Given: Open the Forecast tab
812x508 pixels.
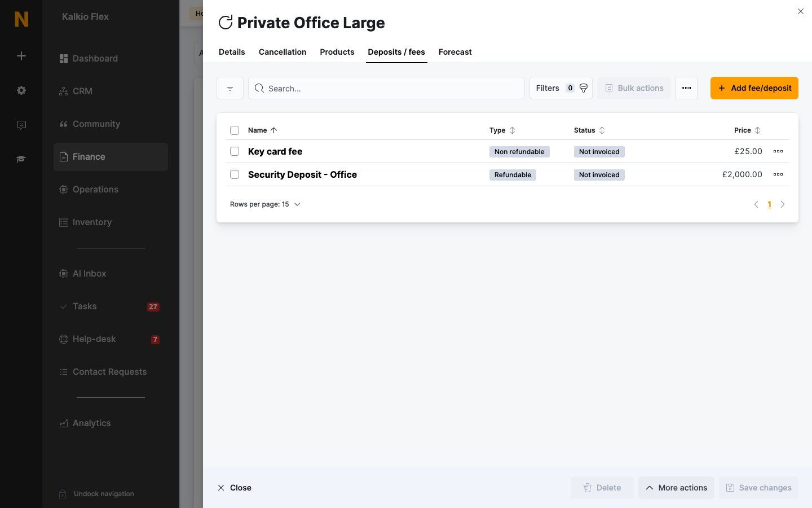Looking at the screenshot, I should pos(455,52).
